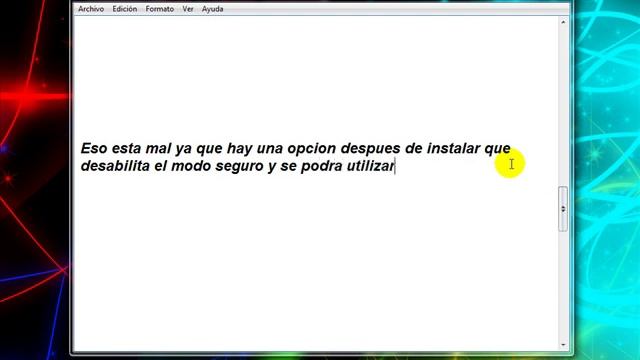
Task: Click the word 'Eso' at the text start
Action: click(94, 148)
